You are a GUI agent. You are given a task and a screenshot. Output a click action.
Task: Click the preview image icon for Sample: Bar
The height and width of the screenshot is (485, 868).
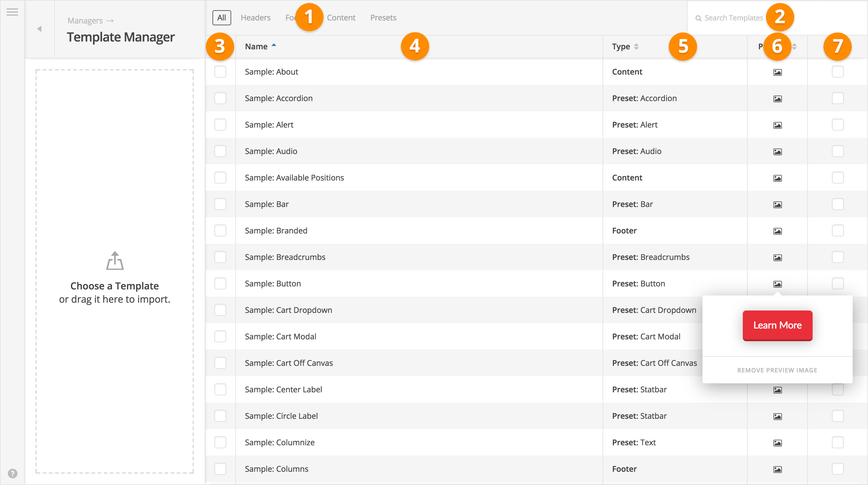[777, 204]
